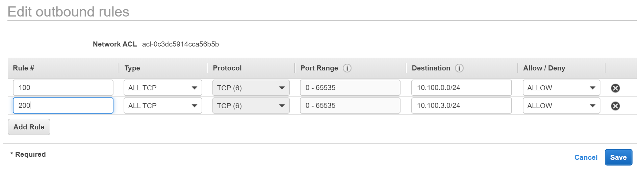Remove rule 100 with the X icon
This screenshot has height=179, width=644.
click(x=615, y=88)
